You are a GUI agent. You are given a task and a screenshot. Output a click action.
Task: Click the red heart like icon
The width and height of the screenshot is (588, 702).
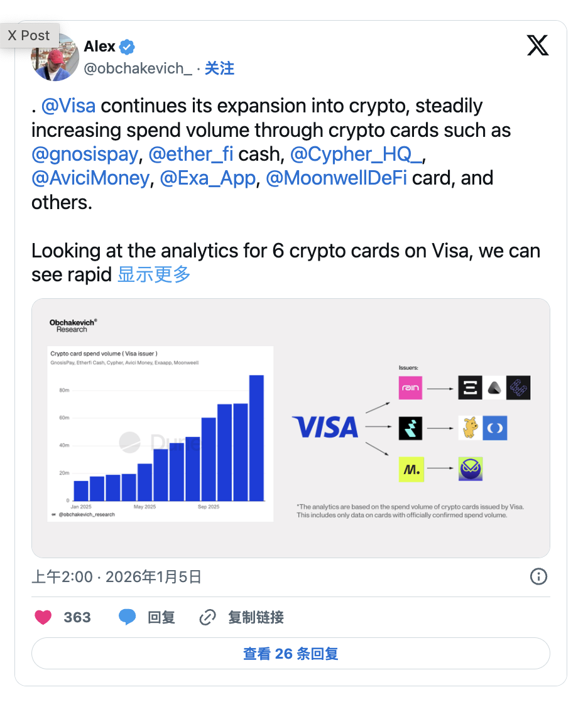(x=43, y=617)
